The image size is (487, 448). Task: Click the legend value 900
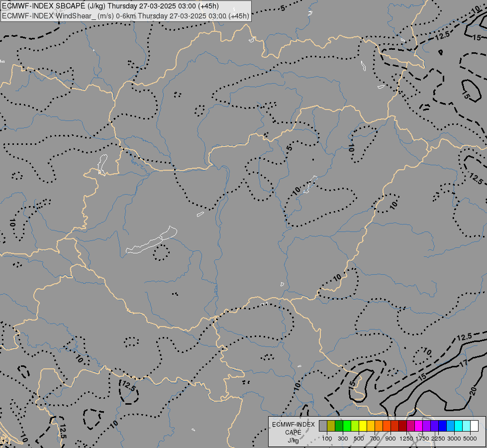click(x=390, y=439)
